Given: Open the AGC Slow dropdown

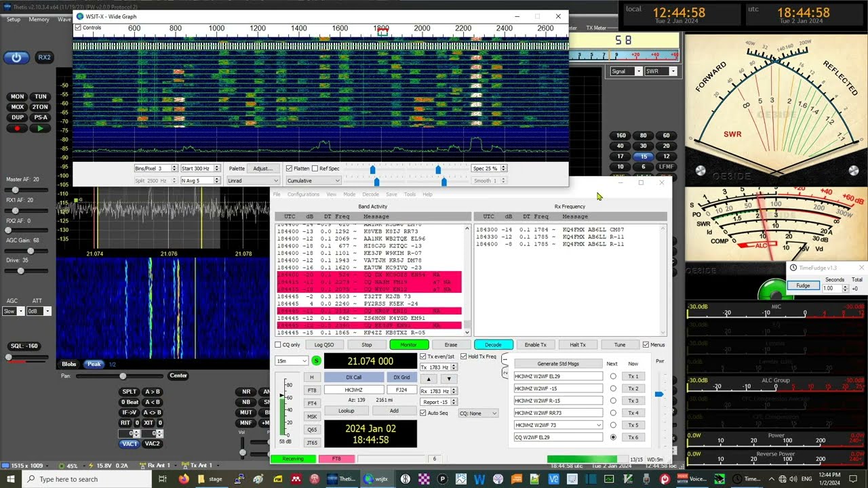Looking at the screenshot, I should pos(13,311).
